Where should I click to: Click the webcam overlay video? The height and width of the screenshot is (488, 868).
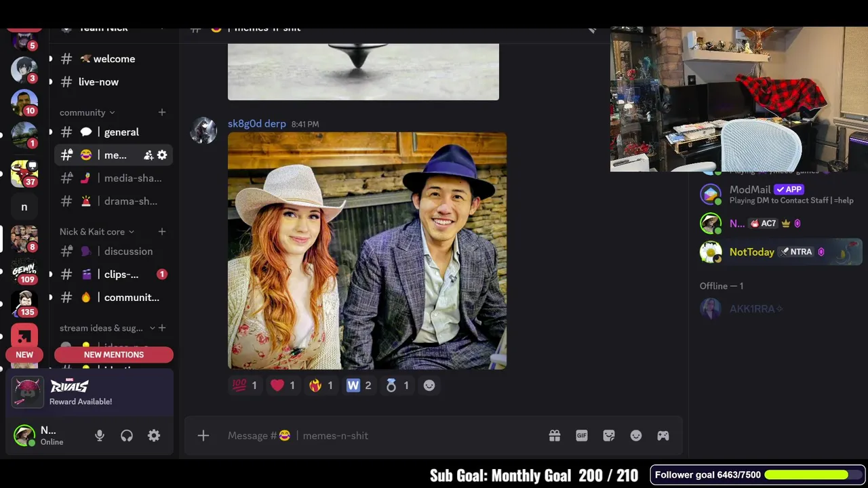coord(739,99)
